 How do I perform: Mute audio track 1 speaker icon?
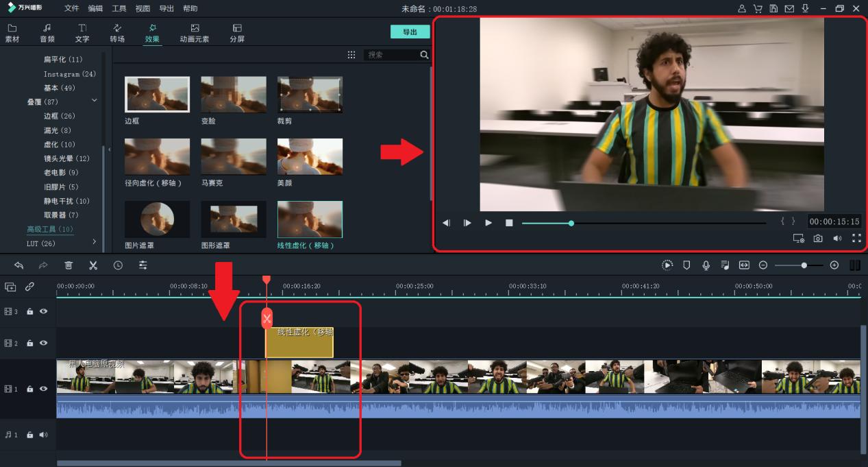(44, 435)
